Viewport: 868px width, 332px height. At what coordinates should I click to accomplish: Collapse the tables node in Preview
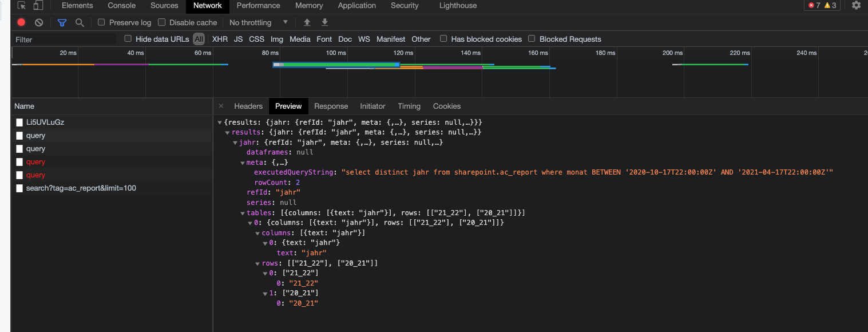[243, 212]
